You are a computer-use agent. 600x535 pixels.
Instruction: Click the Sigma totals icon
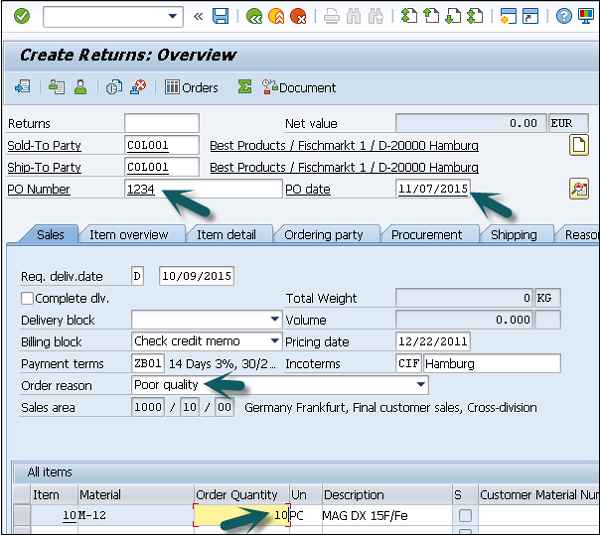[245, 87]
